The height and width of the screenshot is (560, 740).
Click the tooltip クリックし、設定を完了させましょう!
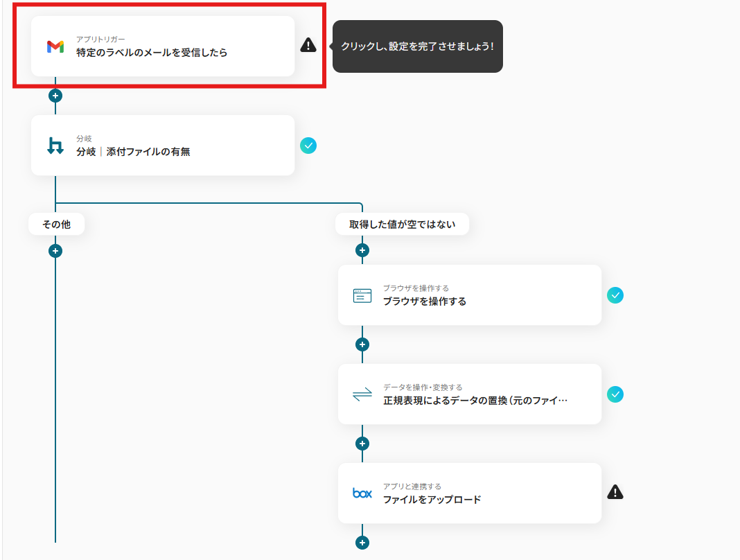(418, 46)
